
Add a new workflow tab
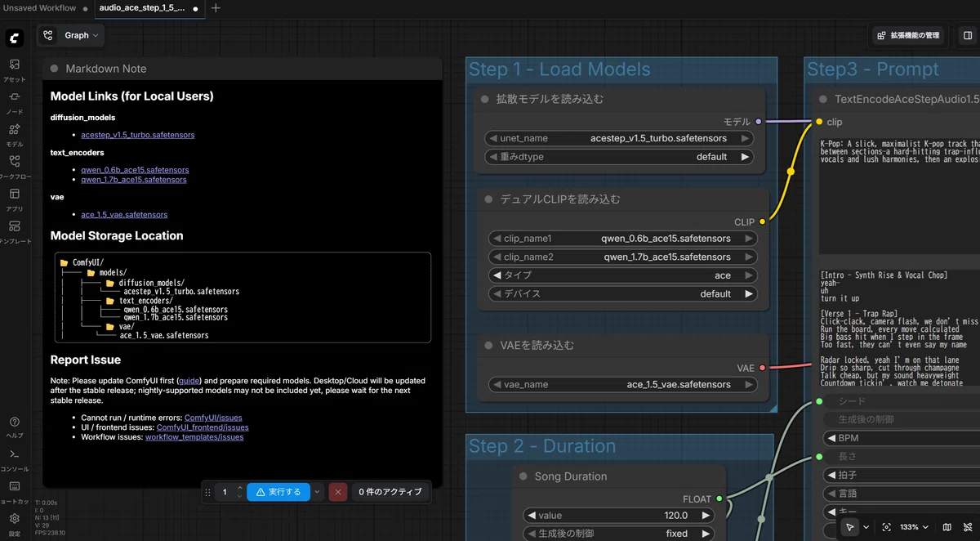point(216,8)
